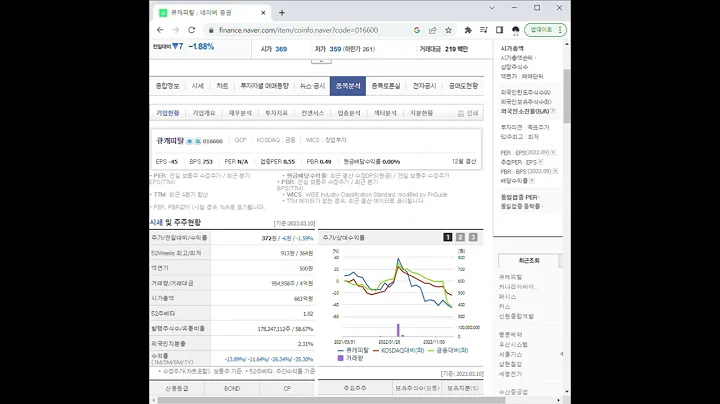Viewport: 720px width, 404px height.
Task: Expand the 추정PER EPS info icon
Action: [x=541, y=162]
